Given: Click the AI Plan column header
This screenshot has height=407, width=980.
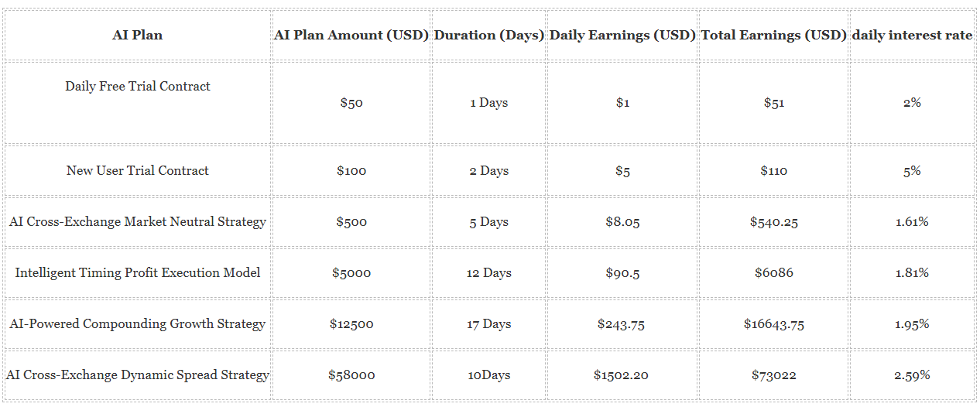Looking at the screenshot, I should coord(138,35).
